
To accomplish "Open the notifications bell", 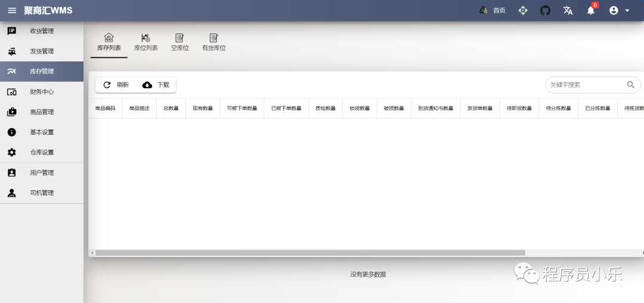I will point(590,10).
